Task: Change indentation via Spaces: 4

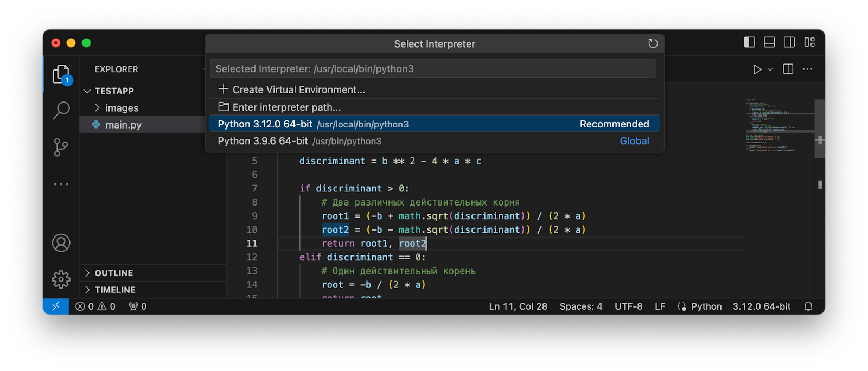Action: click(x=581, y=306)
